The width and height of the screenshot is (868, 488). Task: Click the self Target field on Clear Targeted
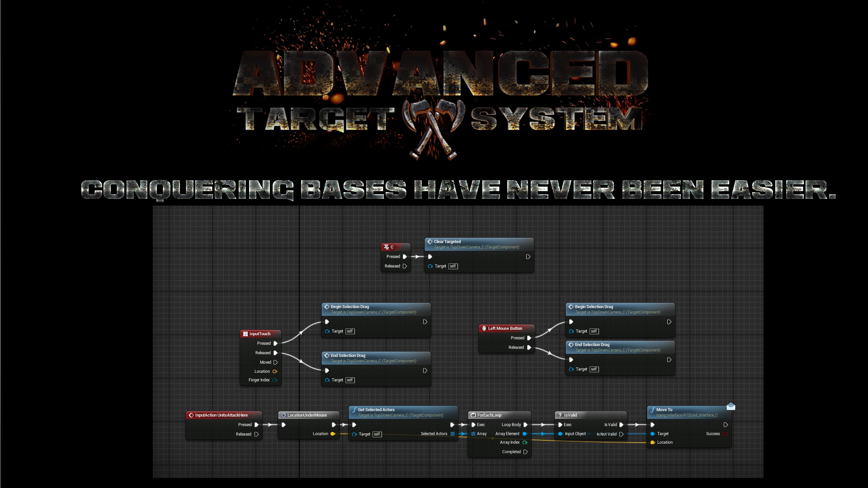point(453,266)
